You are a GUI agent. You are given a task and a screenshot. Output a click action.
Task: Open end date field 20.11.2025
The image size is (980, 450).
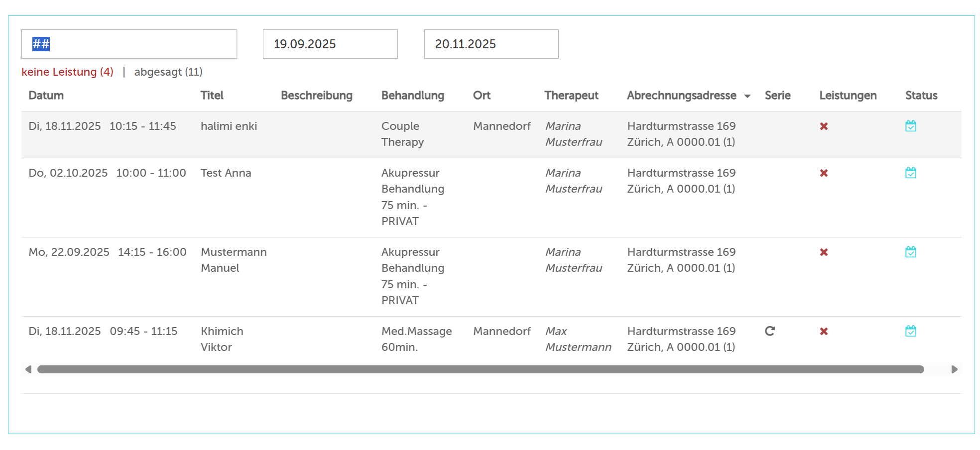[491, 44]
